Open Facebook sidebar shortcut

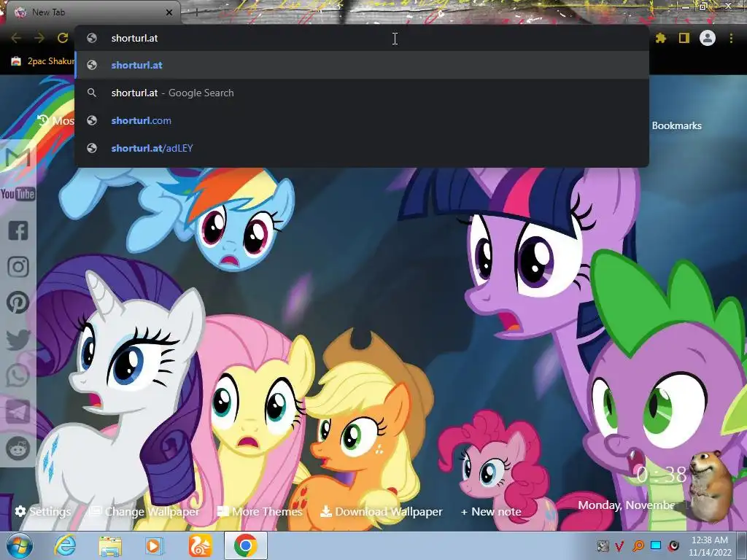pyautogui.click(x=18, y=230)
